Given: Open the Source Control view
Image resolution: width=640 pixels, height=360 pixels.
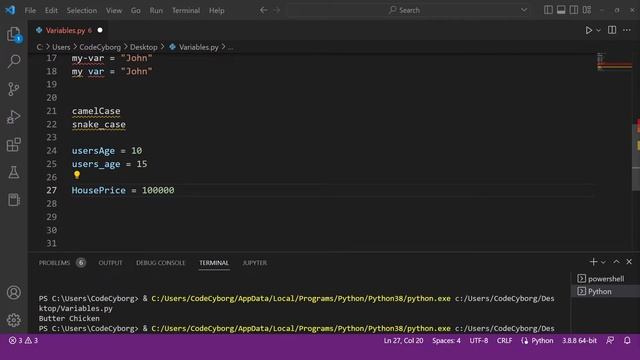Looking at the screenshot, I should (14, 89).
